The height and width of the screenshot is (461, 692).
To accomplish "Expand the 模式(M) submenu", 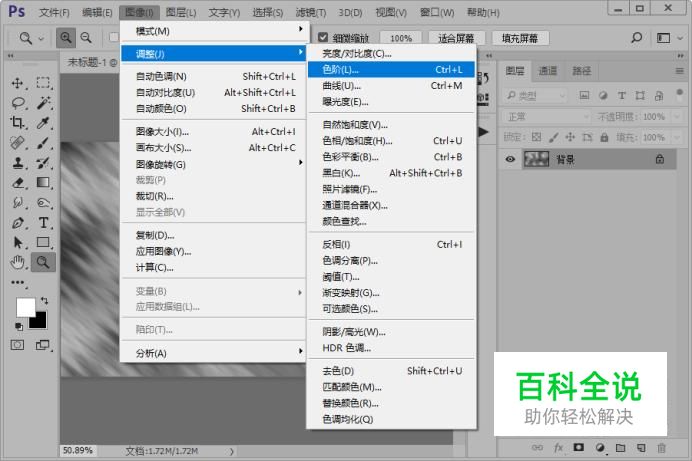I will (214, 31).
